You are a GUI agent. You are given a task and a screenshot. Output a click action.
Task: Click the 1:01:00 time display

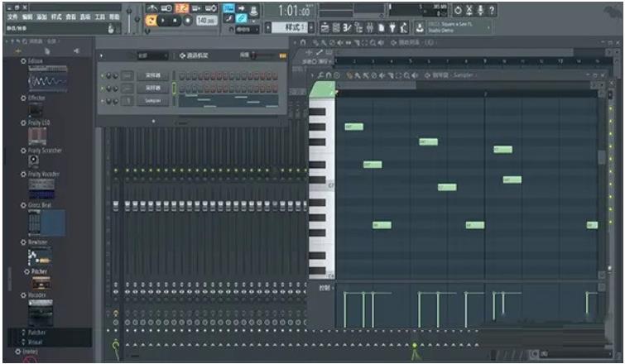[294, 11]
